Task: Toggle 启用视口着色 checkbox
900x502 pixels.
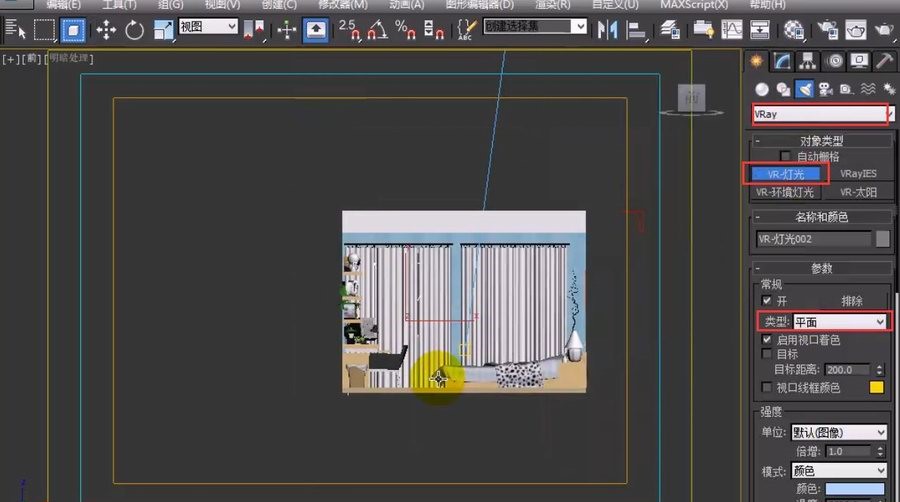Action: pos(767,340)
